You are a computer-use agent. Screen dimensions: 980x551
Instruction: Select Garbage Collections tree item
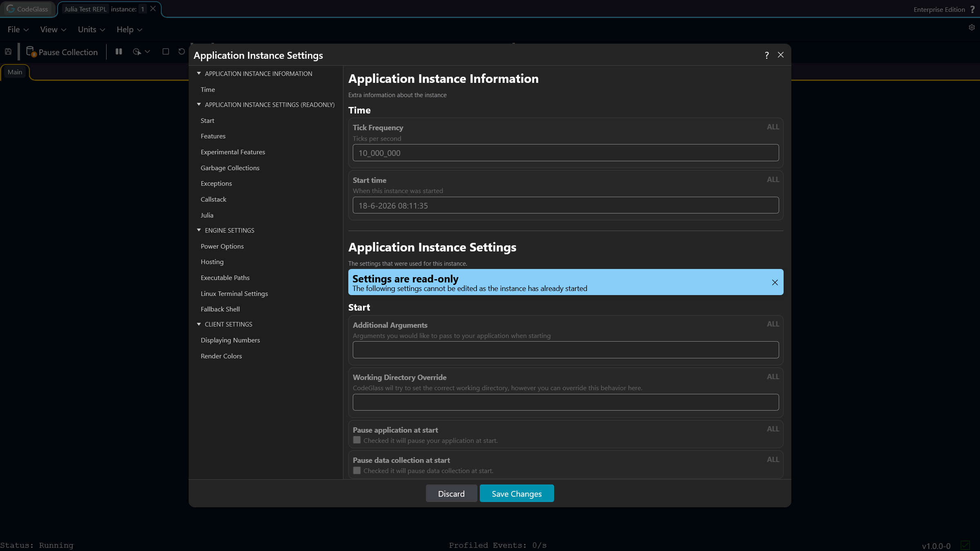pos(230,168)
